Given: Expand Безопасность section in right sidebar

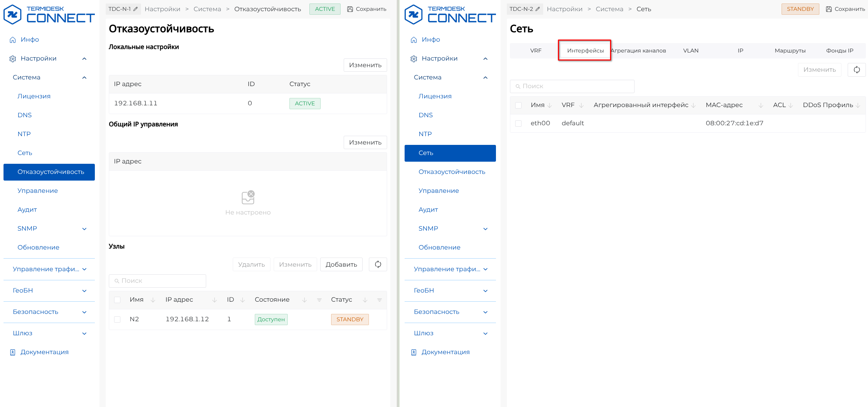Looking at the screenshot, I should coord(485,312).
